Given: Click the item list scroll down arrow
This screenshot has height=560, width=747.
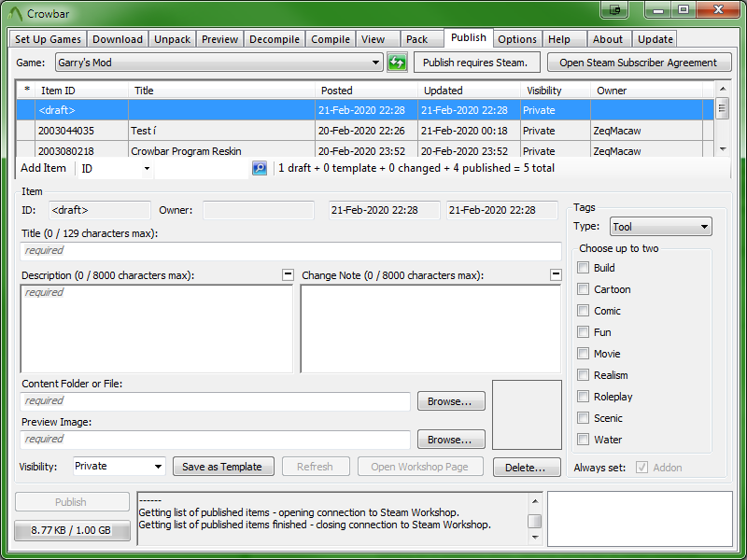Looking at the screenshot, I should point(722,149).
